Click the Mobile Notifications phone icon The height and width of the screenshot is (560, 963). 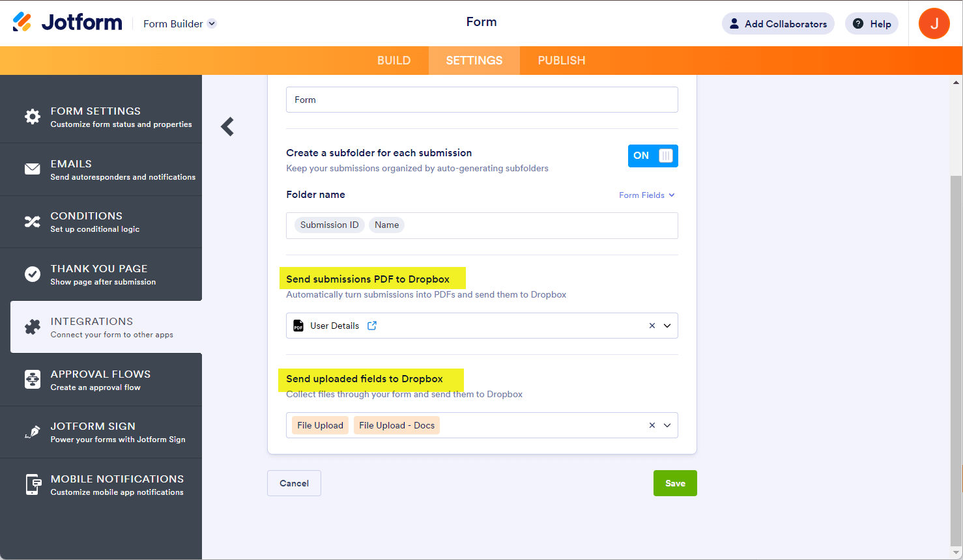point(33,484)
